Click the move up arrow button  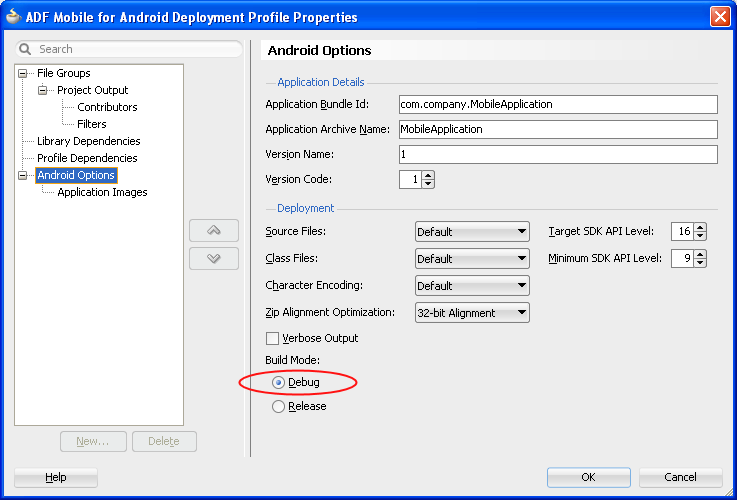[x=214, y=230]
